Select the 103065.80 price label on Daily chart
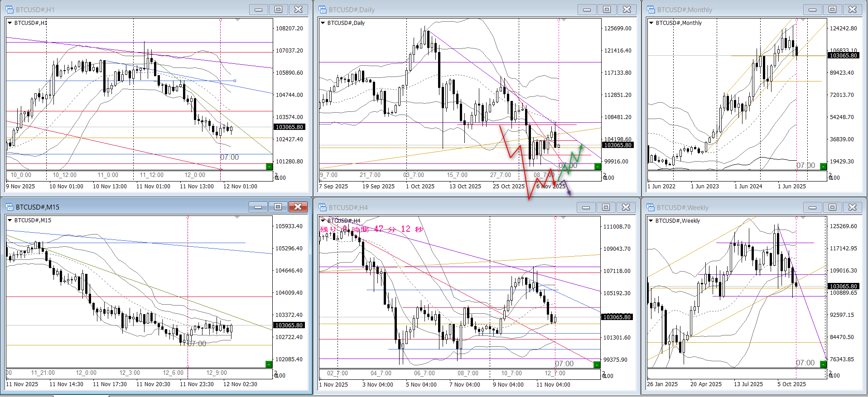Viewport: 868px width, 397px height. [618, 145]
